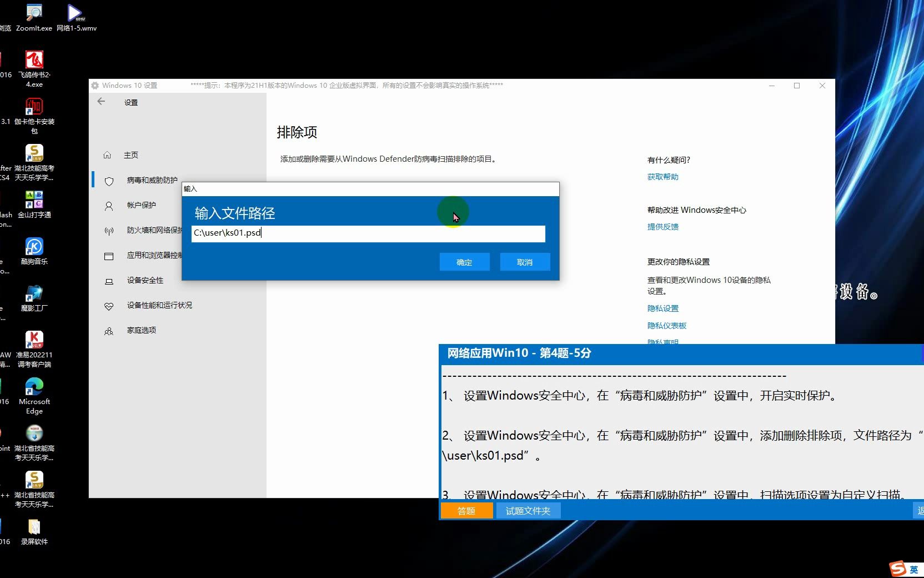Click the 输入文件路径 dialog heading
Image resolution: width=924 pixels, height=578 pixels.
coord(235,213)
